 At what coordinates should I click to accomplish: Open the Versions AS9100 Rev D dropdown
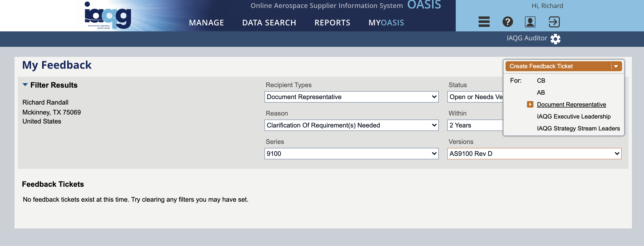pyautogui.click(x=534, y=153)
